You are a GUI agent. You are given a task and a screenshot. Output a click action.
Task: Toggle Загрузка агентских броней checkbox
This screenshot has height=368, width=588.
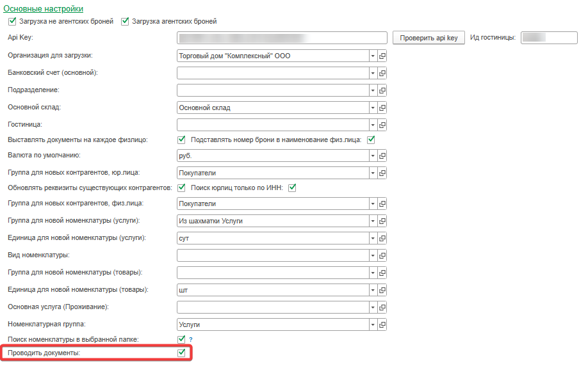pyautogui.click(x=125, y=21)
